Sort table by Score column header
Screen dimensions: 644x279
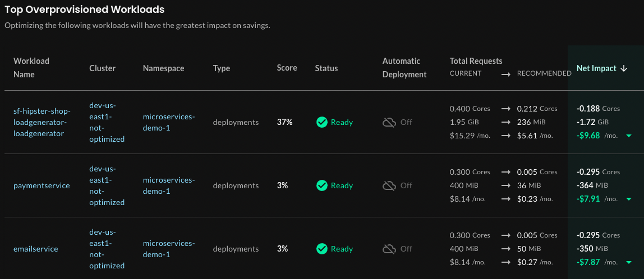pyautogui.click(x=287, y=68)
